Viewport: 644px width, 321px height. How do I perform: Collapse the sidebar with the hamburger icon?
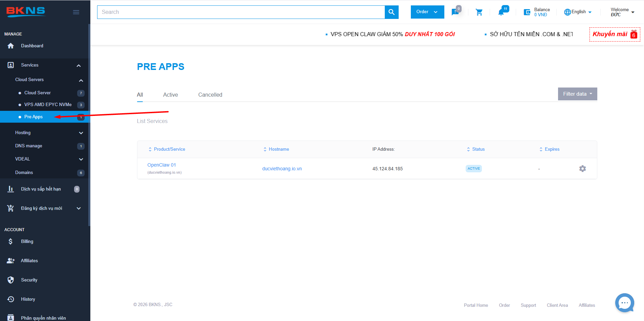[76, 12]
